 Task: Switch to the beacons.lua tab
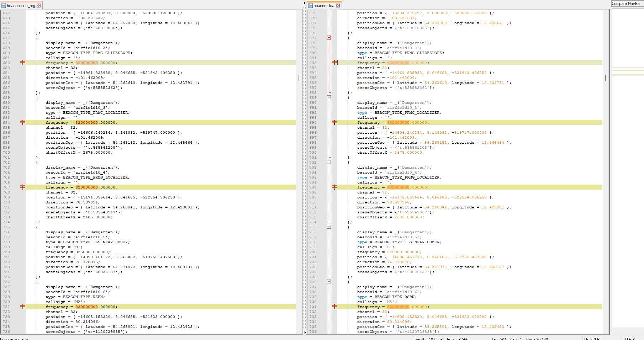click(324, 5)
